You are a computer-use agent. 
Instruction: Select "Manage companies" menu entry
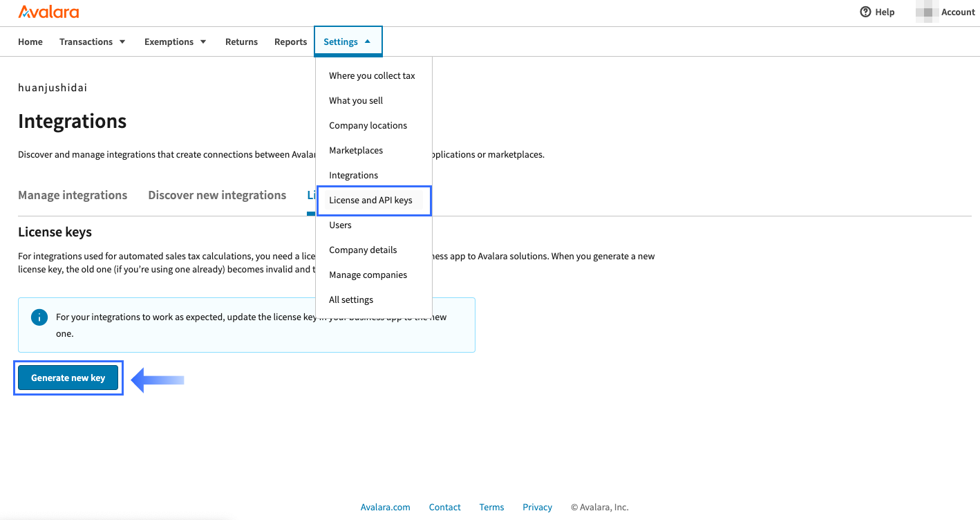[368, 275]
